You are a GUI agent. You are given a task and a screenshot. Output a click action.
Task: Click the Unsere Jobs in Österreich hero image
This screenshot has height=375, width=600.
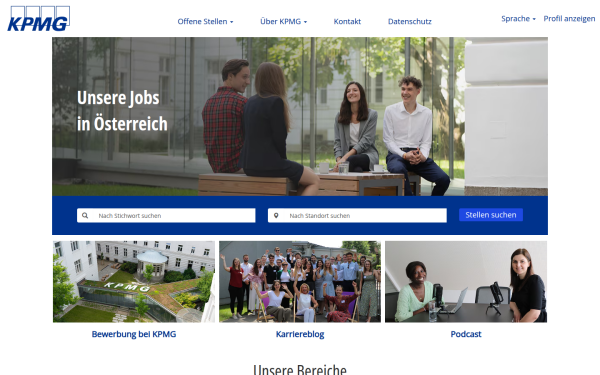300,116
